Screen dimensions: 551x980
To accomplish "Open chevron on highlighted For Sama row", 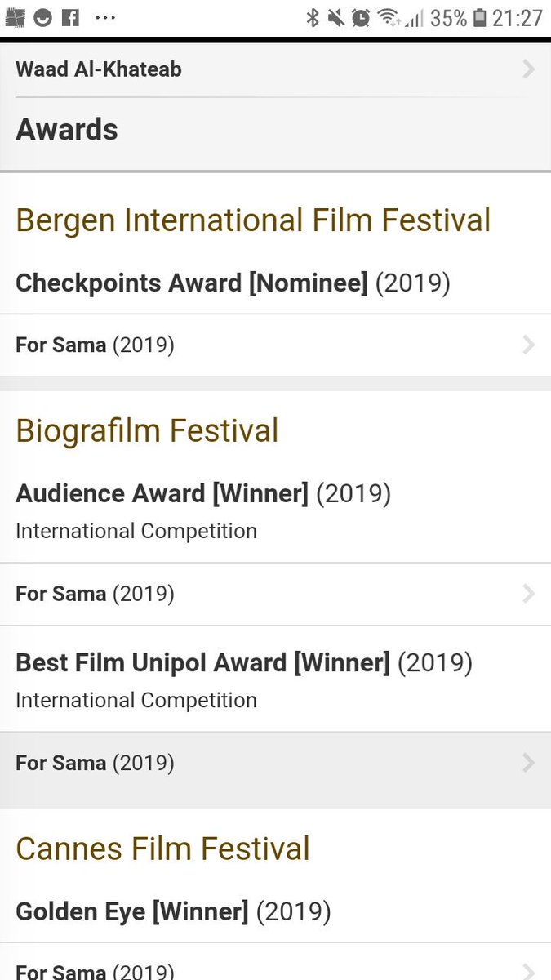I will (x=529, y=763).
